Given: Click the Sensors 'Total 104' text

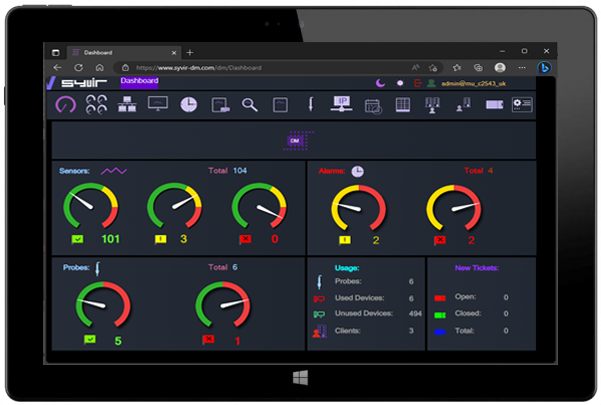Looking at the screenshot, I should click(228, 171).
